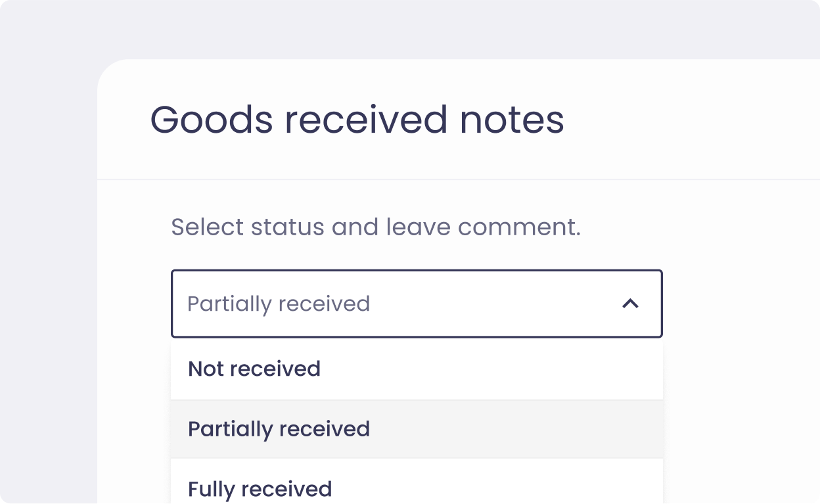820x504 pixels.
Task: Click the status dropdown showing Partially received
Action: [417, 304]
